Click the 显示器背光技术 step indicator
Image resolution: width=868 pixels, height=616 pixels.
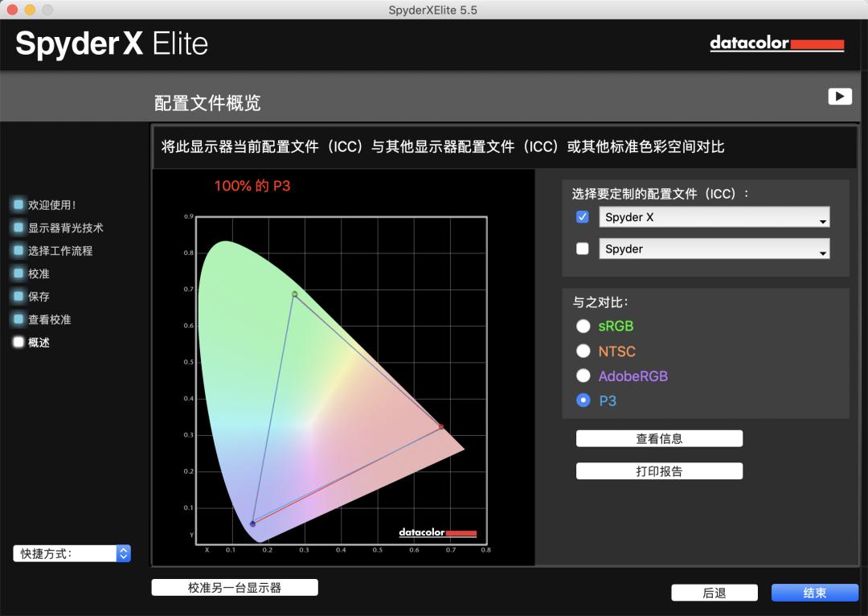[x=18, y=228]
